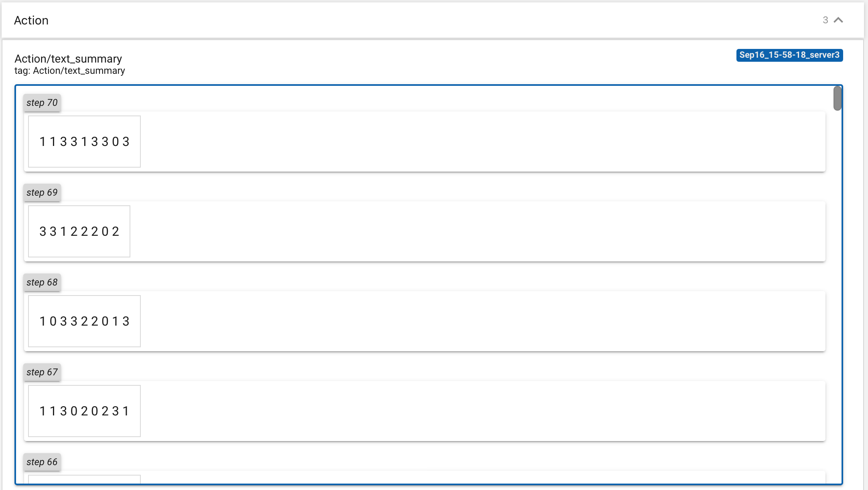Click the text 1 1 3 0 2 0 2 3 1
868x490 pixels.
pos(84,411)
